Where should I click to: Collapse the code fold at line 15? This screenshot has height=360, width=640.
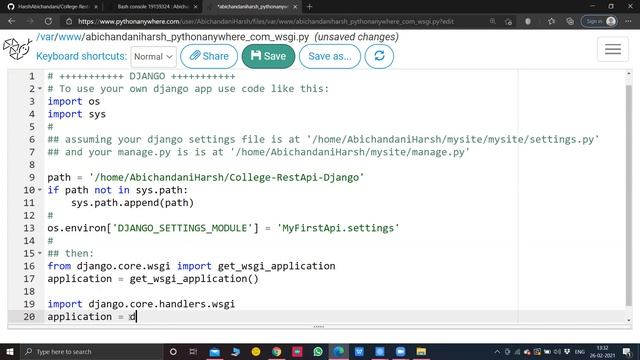click(x=40, y=253)
